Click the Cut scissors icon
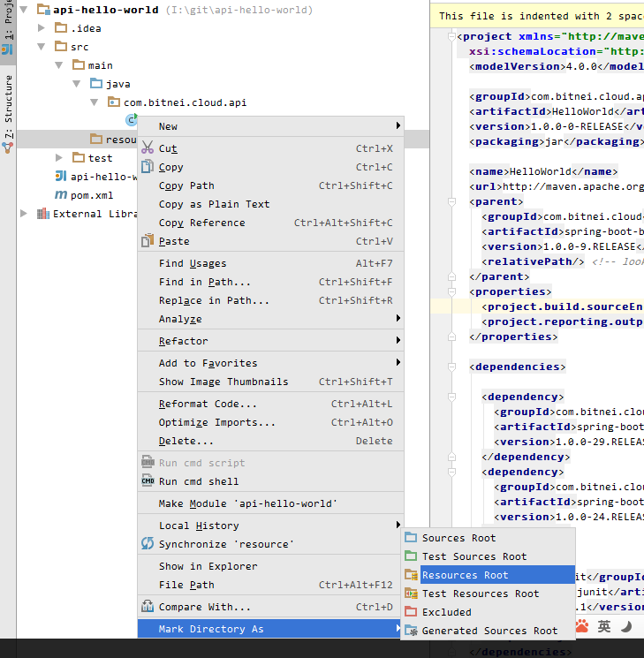Viewport: 644px width, 658px height. [148, 147]
